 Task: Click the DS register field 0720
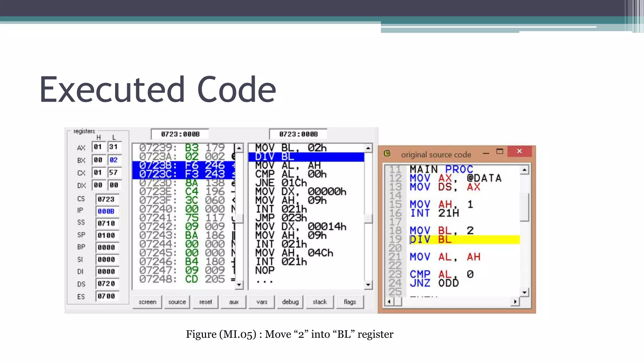pos(107,284)
